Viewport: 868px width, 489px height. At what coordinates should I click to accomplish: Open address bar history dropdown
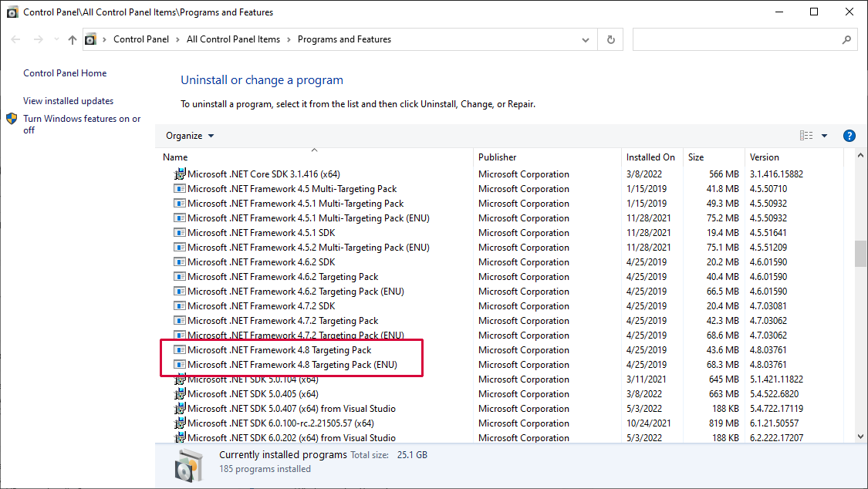tap(586, 40)
